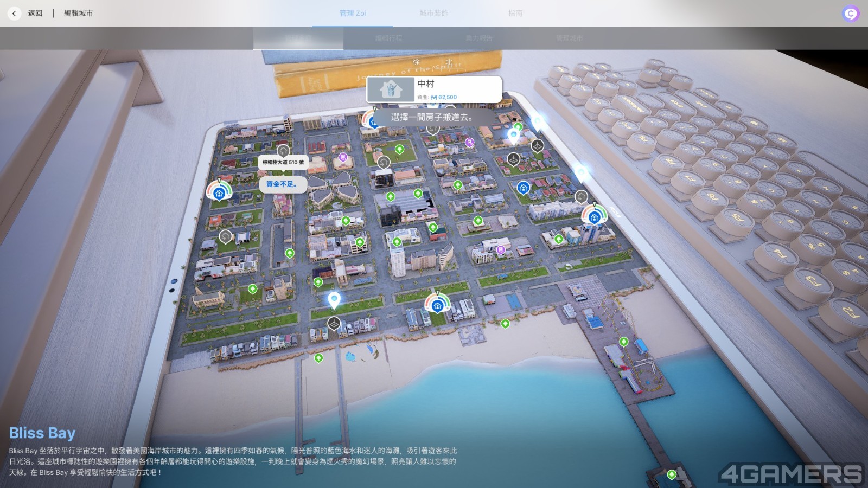Screen dimensions: 868x488
Task: Click the glowing location pin above the beachfront lot marker
Action: [x=334, y=299]
